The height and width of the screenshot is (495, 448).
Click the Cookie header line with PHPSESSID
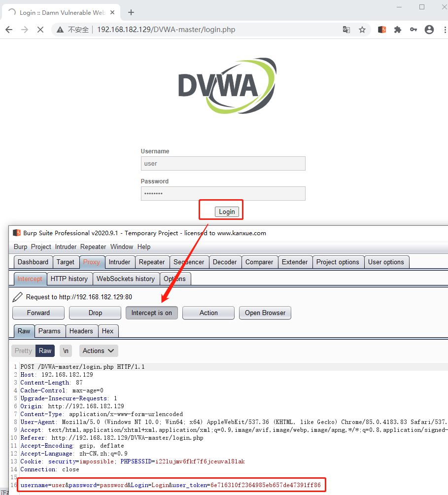coord(133,461)
